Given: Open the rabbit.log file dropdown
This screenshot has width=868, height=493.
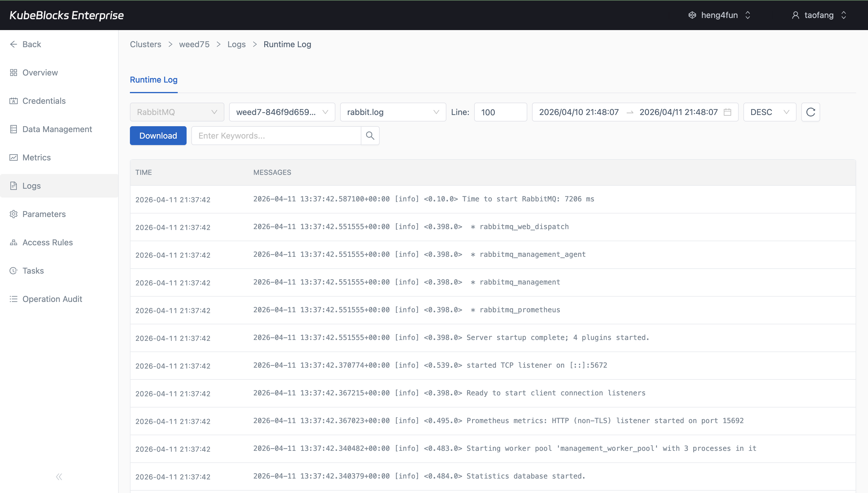Looking at the screenshot, I should pos(393,112).
